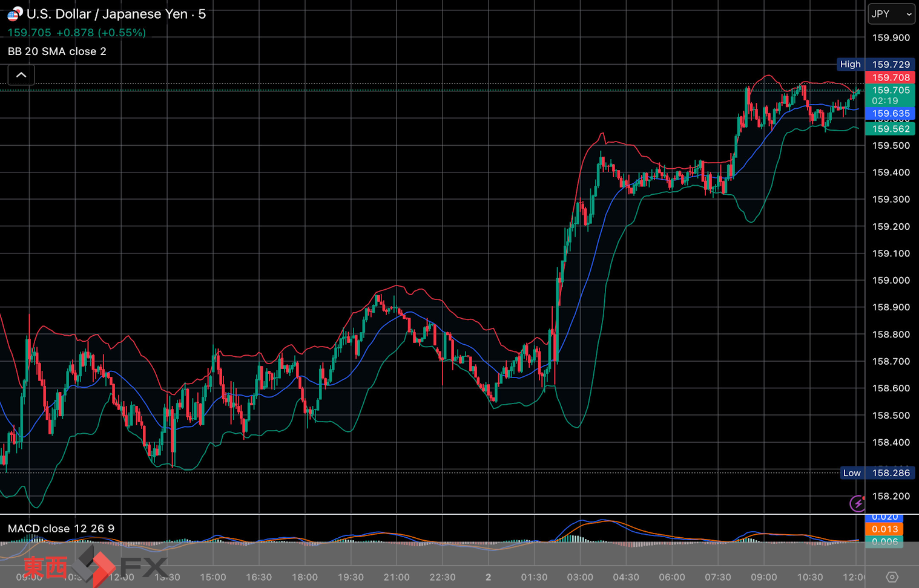Click the blue 159.635 basis price label
This screenshot has width=919, height=588.
pyautogui.click(x=891, y=114)
